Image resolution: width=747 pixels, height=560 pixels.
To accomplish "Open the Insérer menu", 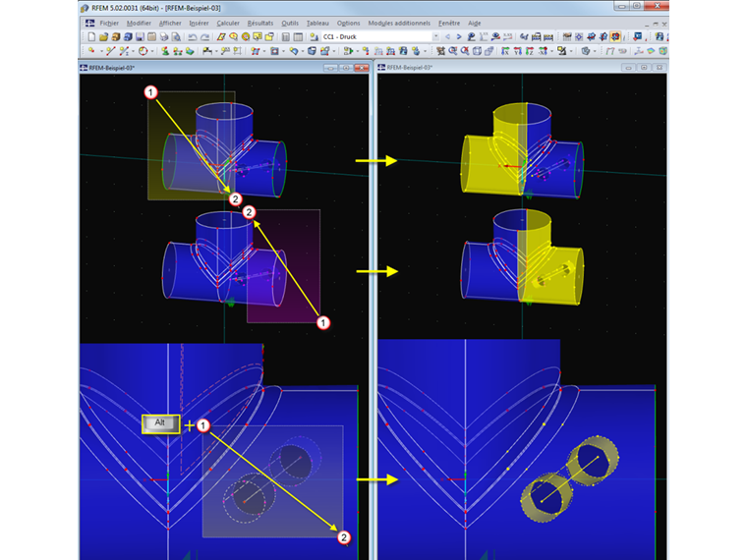I will 199,23.
